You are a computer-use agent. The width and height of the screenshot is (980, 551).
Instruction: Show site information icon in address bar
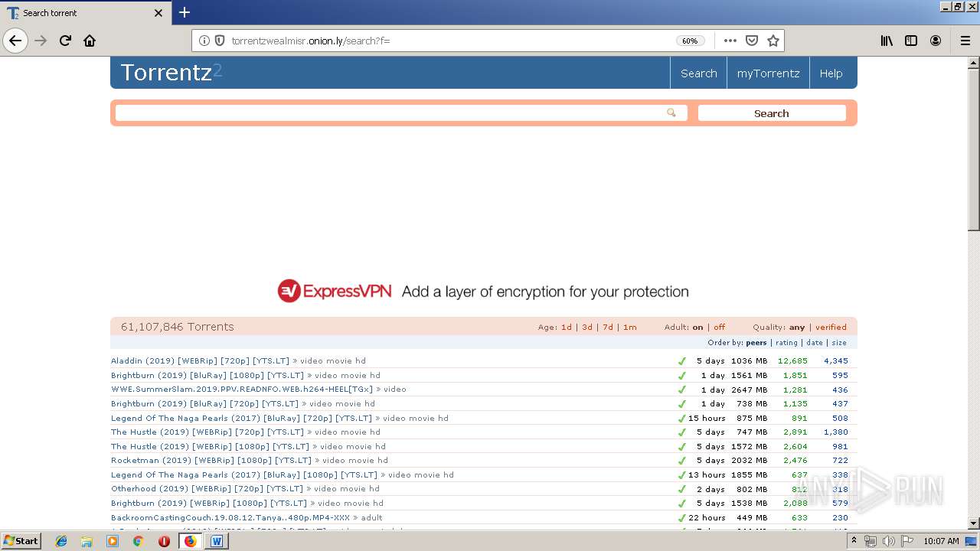204,41
